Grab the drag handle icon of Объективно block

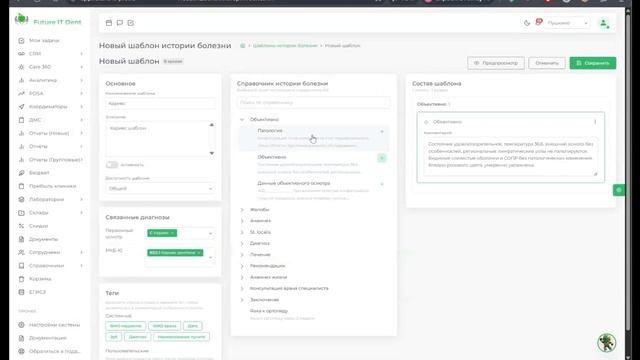coord(426,122)
